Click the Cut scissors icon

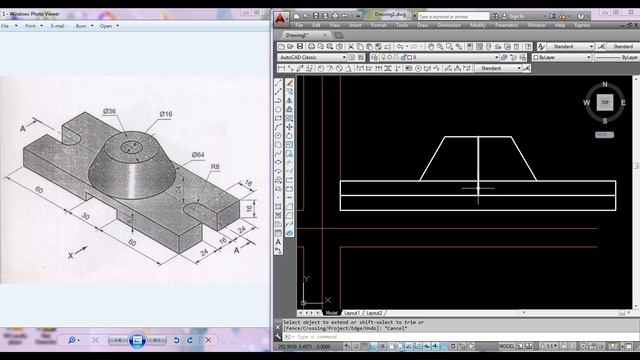(351, 47)
